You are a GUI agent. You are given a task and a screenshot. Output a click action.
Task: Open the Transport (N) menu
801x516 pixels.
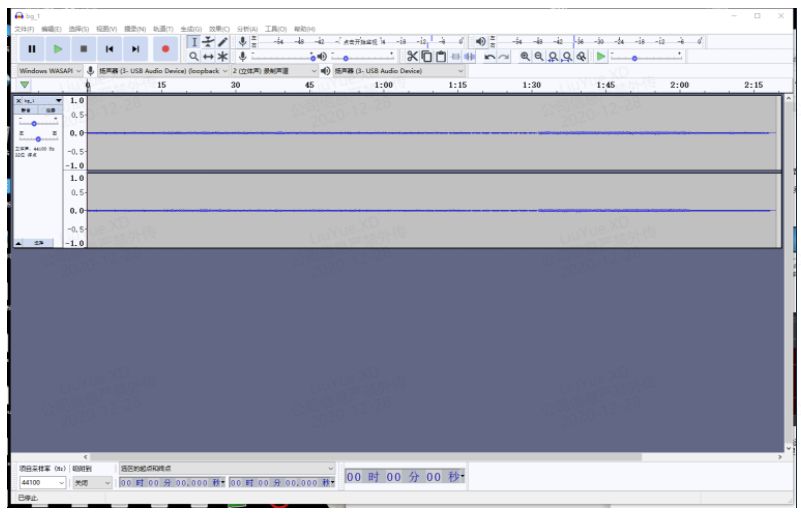point(135,29)
